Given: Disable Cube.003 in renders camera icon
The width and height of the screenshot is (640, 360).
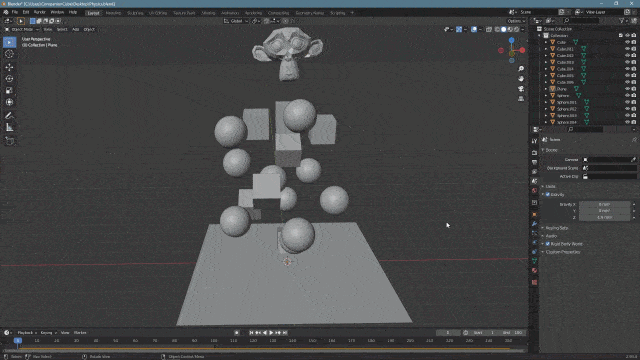Looking at the screenshot, I should (x=634, y=62).
